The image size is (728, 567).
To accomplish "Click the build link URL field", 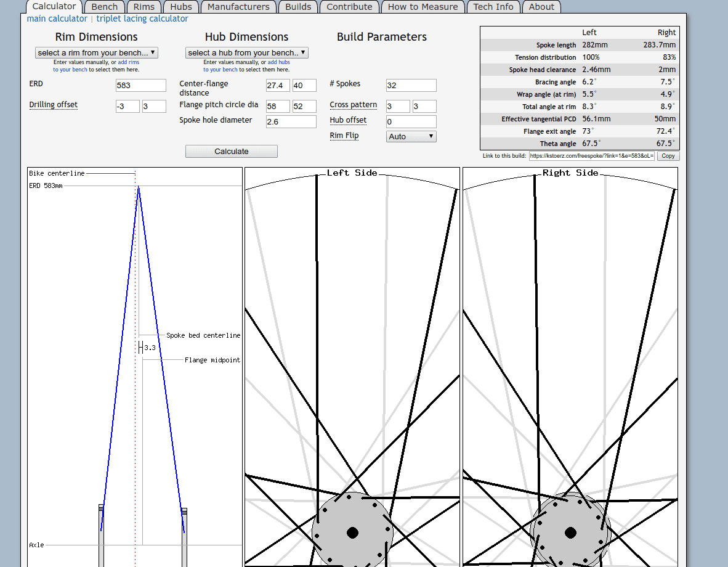I will (x=591, y=156).
